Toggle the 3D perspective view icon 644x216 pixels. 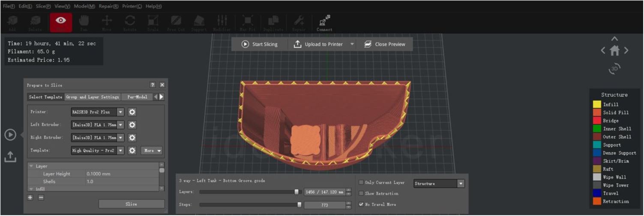tap(614, 69)
